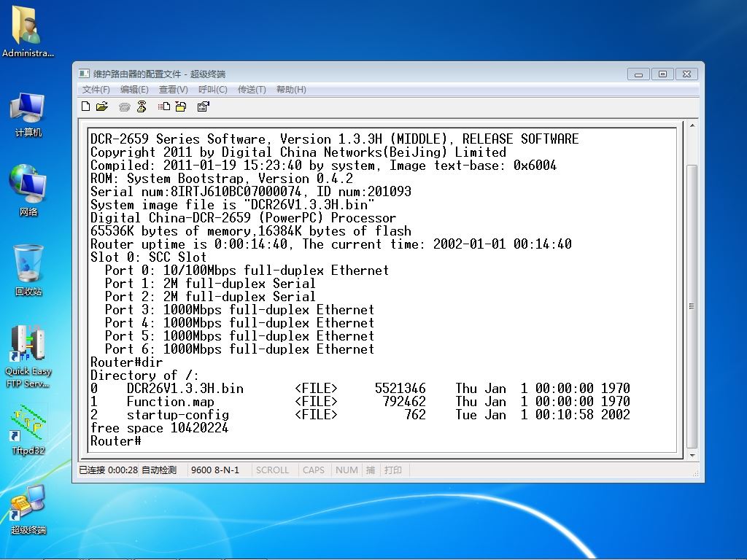Click the file size 5521346
This screenshot has height=560, width=747.
[x=400, y=389]
